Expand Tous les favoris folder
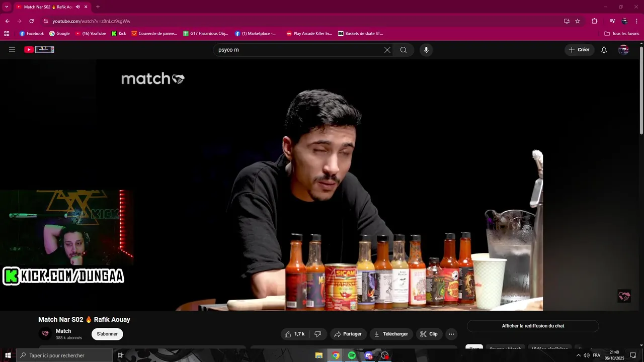This screenshot has height=362, width=644. click(x=622, y=34)
